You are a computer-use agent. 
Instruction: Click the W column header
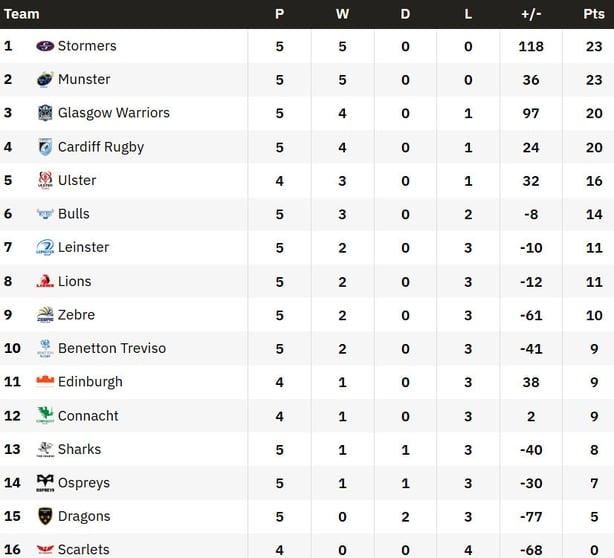pyautogui.click(x=342, y=14)
